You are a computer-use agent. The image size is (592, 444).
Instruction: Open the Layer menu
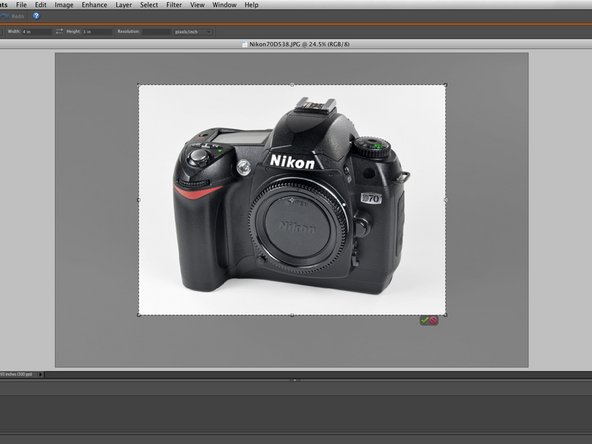(x=123, y=5)
